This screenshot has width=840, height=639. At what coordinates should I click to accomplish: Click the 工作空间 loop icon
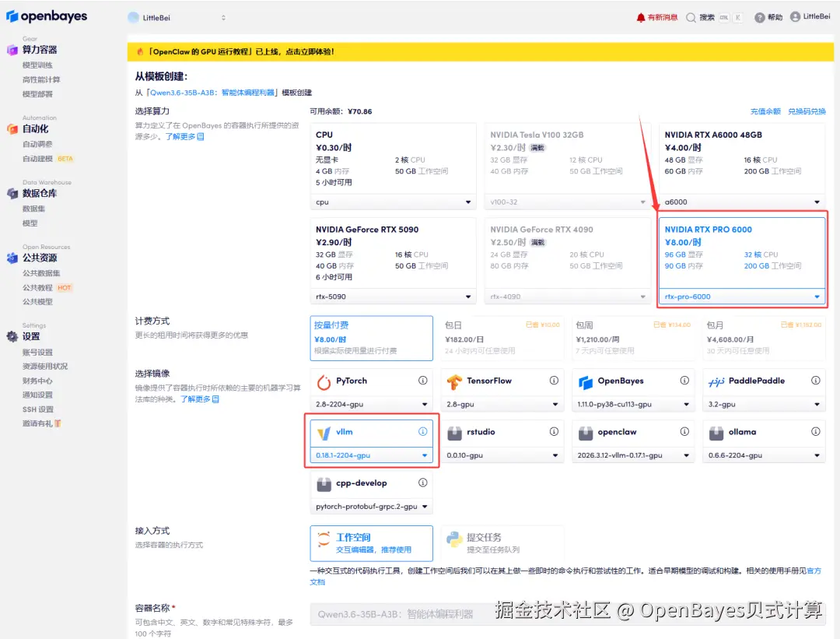point(324,539)
